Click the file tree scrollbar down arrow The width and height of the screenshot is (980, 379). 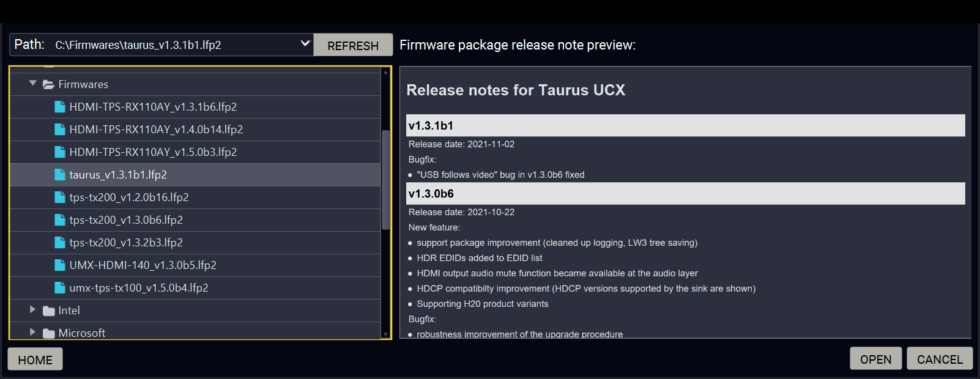(x=385, y=334)
